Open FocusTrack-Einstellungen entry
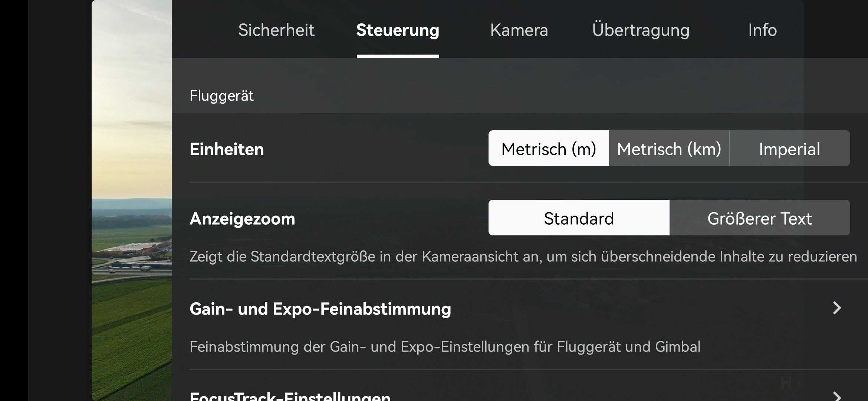868x401 pixels. click(290, 396)
